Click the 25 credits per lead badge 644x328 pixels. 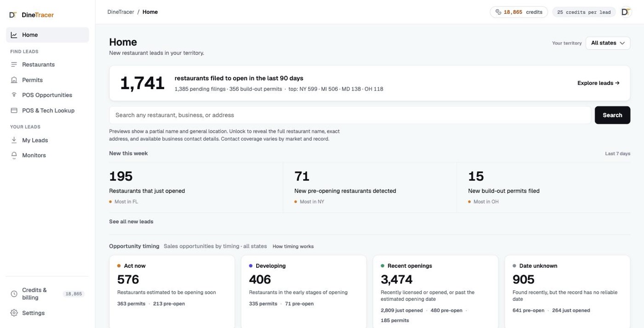(x=584, y=12)
